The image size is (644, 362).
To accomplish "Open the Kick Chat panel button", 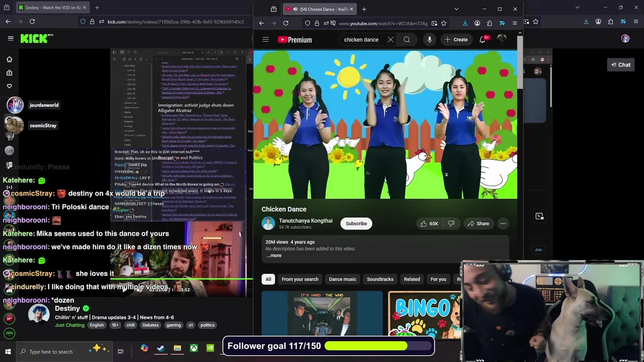I will pyautogui.click(x=621, y=65).
